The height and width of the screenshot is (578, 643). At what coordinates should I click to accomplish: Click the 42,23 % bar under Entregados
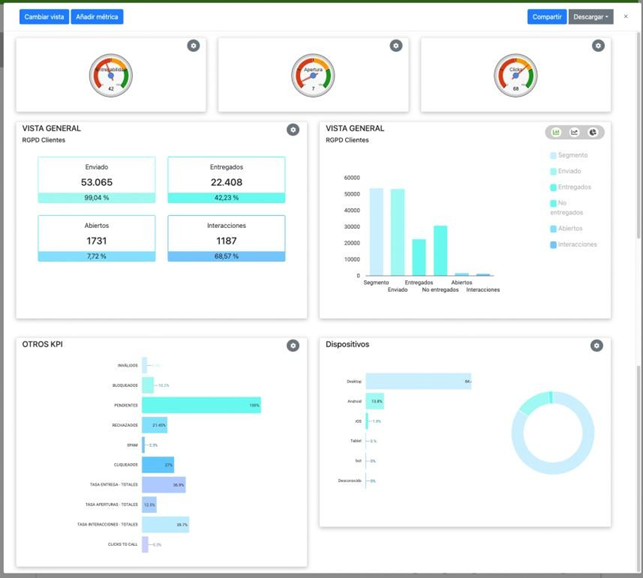(226, 198)
